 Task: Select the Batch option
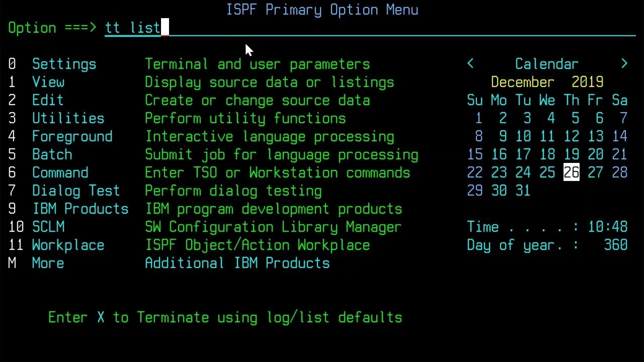[52, 154]
